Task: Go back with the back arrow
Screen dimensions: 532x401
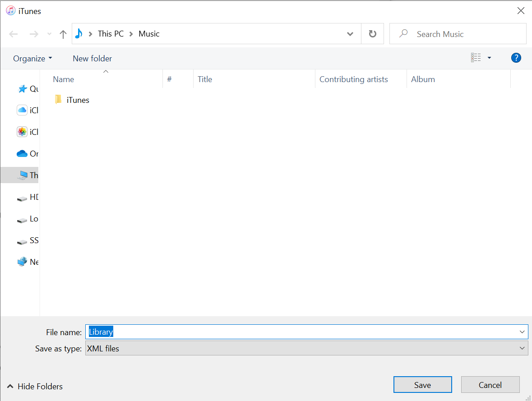Action: [x=13, y=34]
